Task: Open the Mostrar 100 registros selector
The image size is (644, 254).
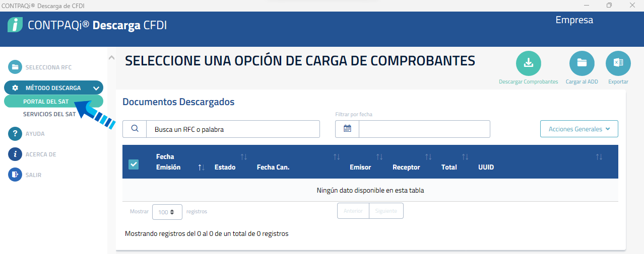Action: tap(167, 212)
